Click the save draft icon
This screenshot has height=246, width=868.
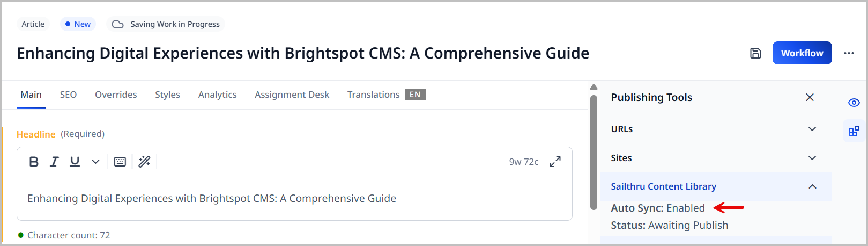755,53
